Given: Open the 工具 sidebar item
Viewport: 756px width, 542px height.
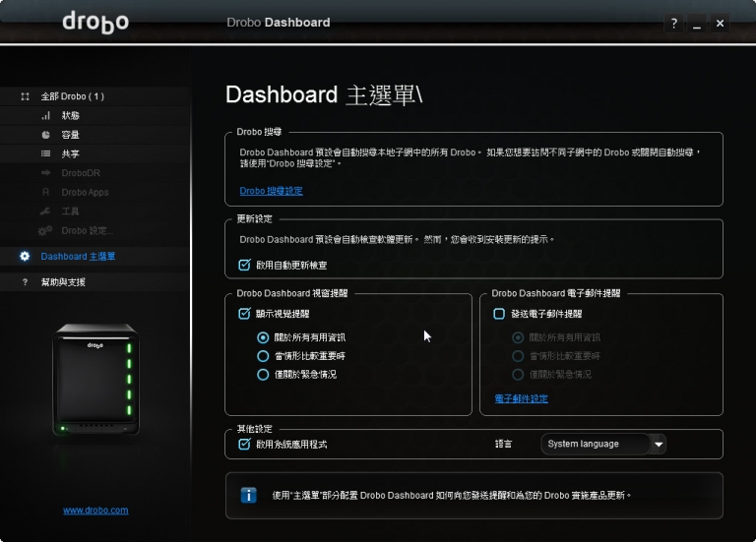Looking at the screenshot, I should [94, 211].
